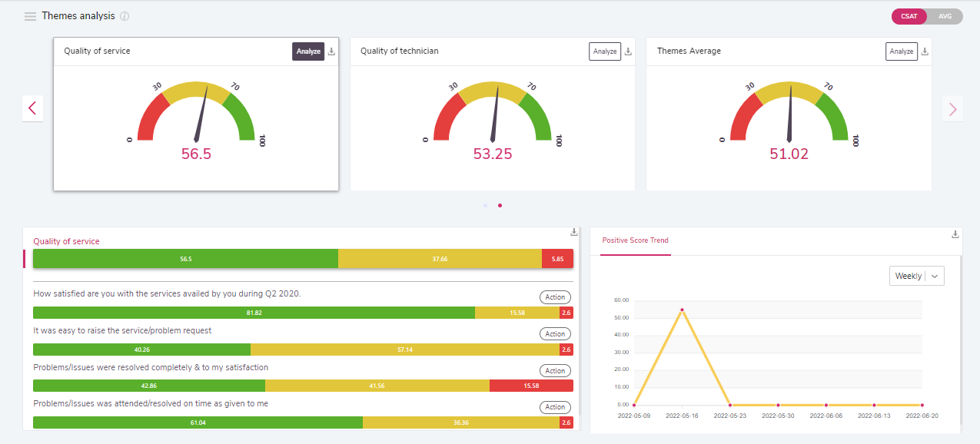Go to next theme cards with right arrow
This screenshot has width=980, height=444.
[952, 109]
